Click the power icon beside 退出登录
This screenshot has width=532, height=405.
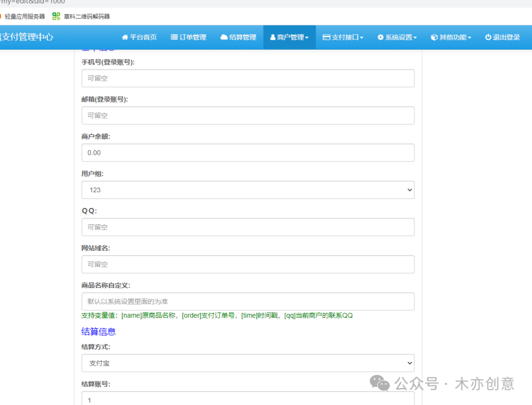[x=488, y=37]
